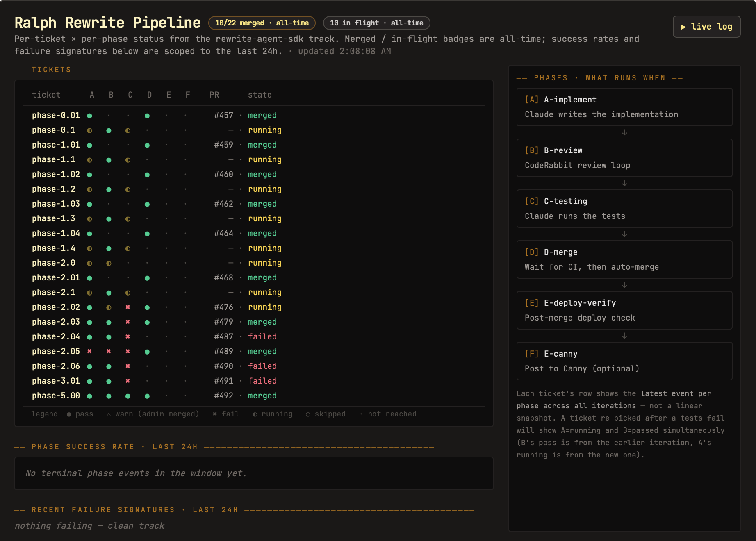Viewport: 756px width, 541px height.
Task: Click phase-2.05's D pass status dot
Action: pos(147,352)
